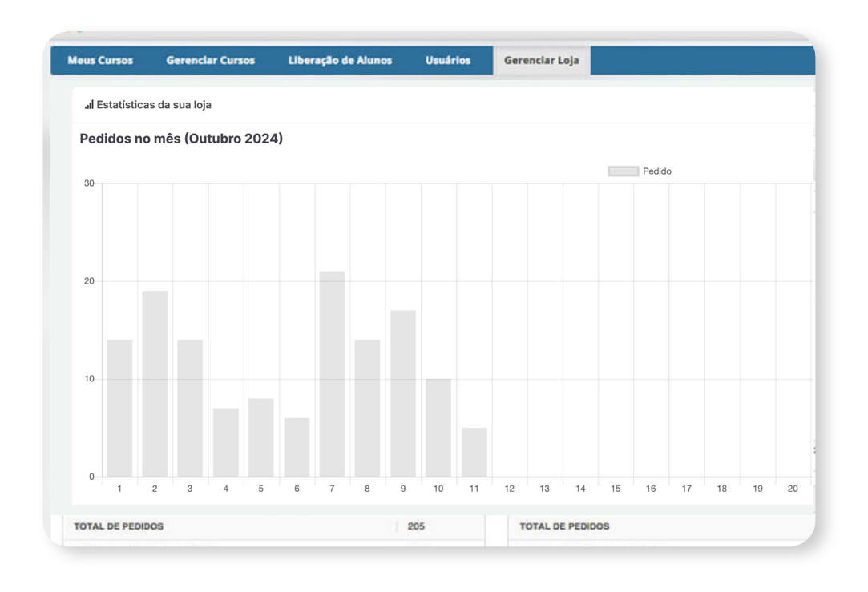This screenshot has height=592, width=868.
Task: Click the 'Estatísticas da sua loja' heading
Action: [x=154, y=105]
